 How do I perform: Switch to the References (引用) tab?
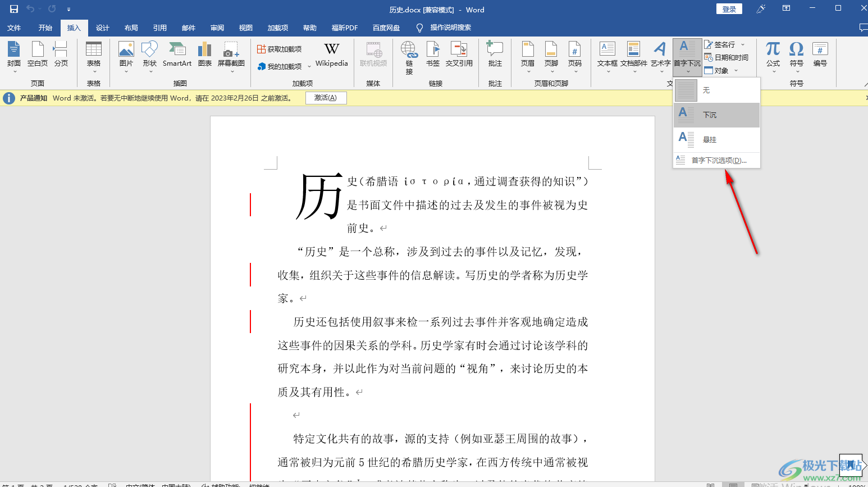(x=160, y=28)
